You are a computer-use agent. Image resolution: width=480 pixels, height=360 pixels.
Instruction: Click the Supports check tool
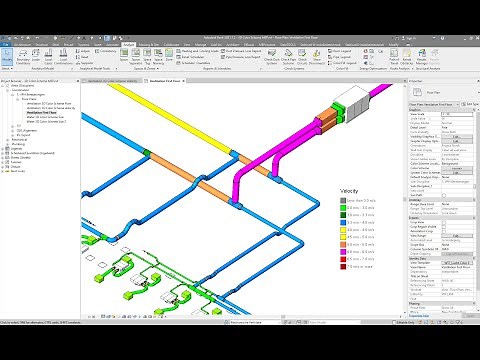[84, 63]
